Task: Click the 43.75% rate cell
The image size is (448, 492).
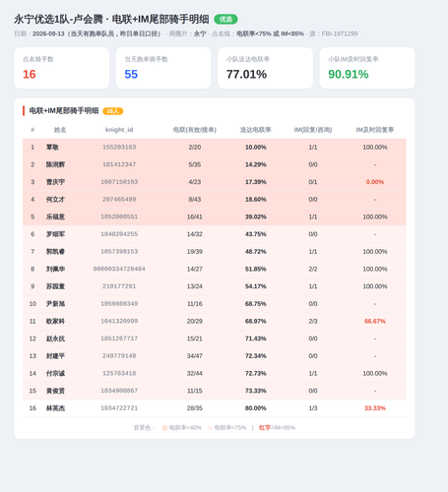Action: tap(256, 234)
